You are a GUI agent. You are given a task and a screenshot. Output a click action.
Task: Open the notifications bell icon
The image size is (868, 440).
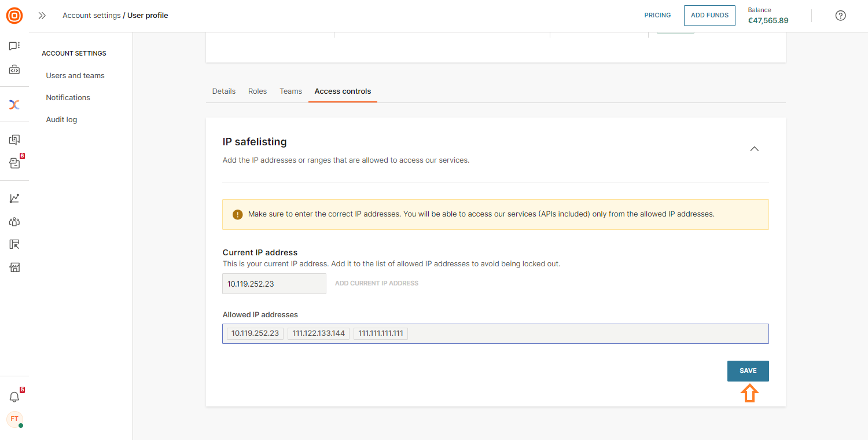point(14,397)
